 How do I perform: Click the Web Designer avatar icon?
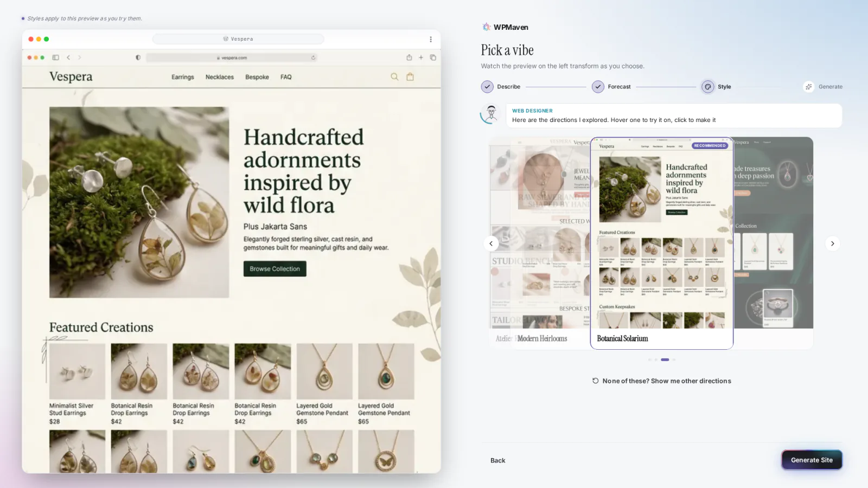click(x=491, y=114)
